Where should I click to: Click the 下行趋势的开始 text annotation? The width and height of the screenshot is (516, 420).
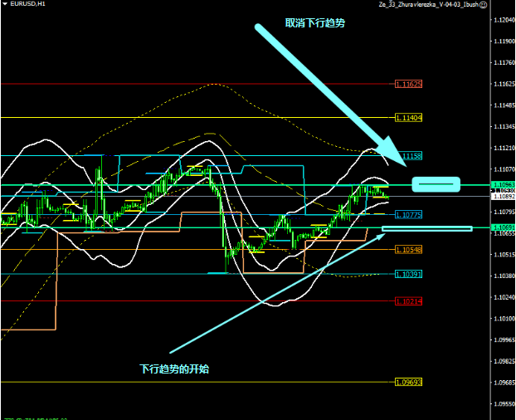click(x=174, y=369)
